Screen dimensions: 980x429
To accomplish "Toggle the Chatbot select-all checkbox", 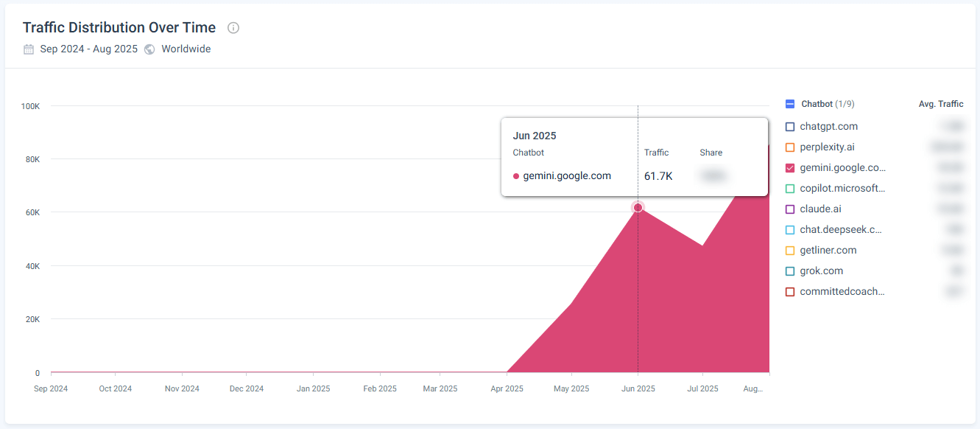I will pyautogui.click(x=790, y=104).
